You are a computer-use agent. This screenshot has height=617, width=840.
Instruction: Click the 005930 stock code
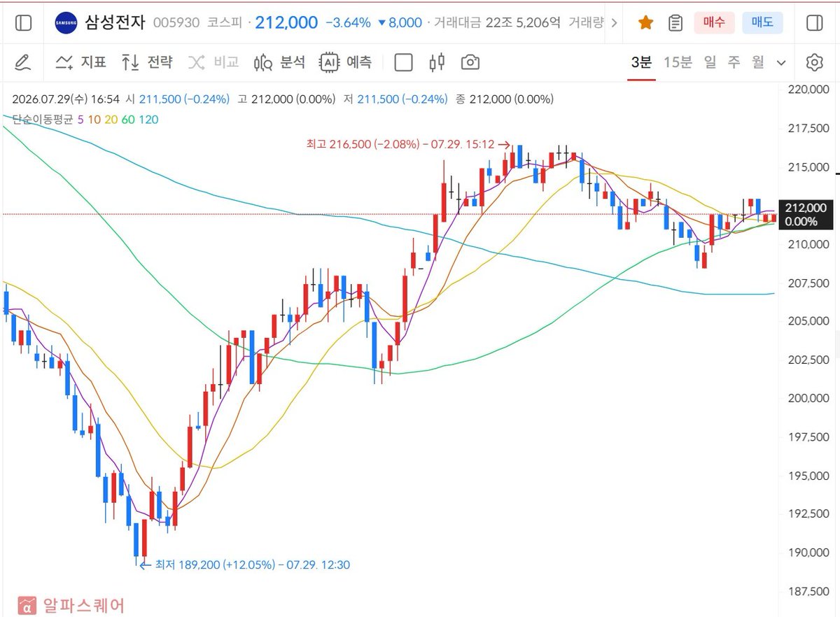click(176, 23)
